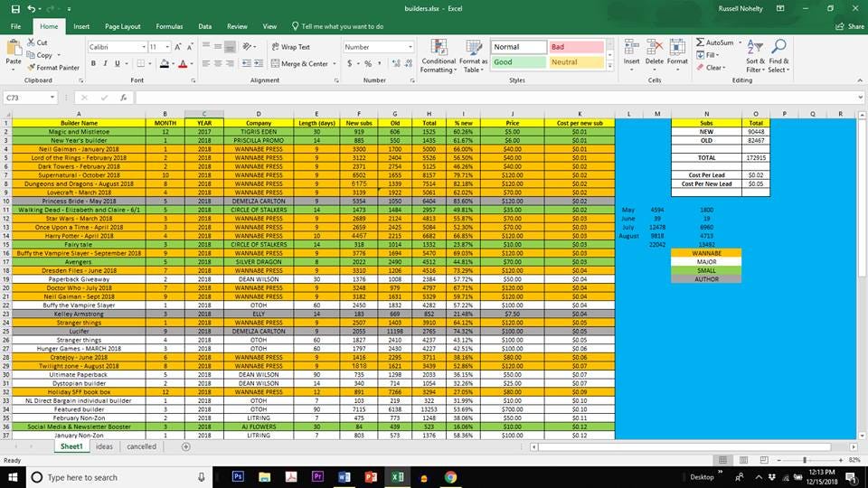The height and width of the screenshot is (488, 868).
Task: Click the Name Box showing C73
Action: 30,98
